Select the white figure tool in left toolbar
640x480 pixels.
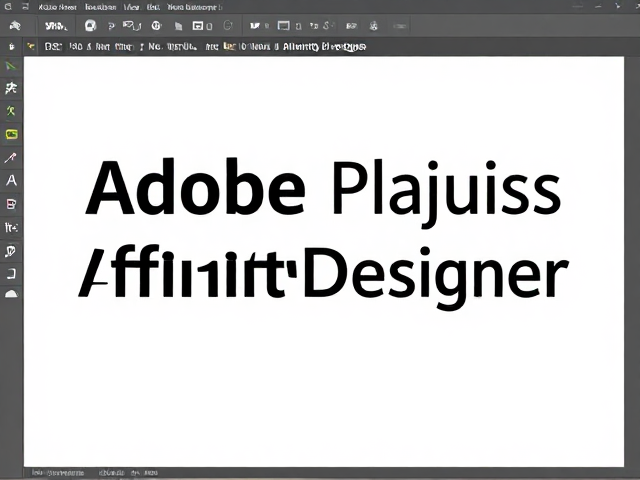point(11,88)
